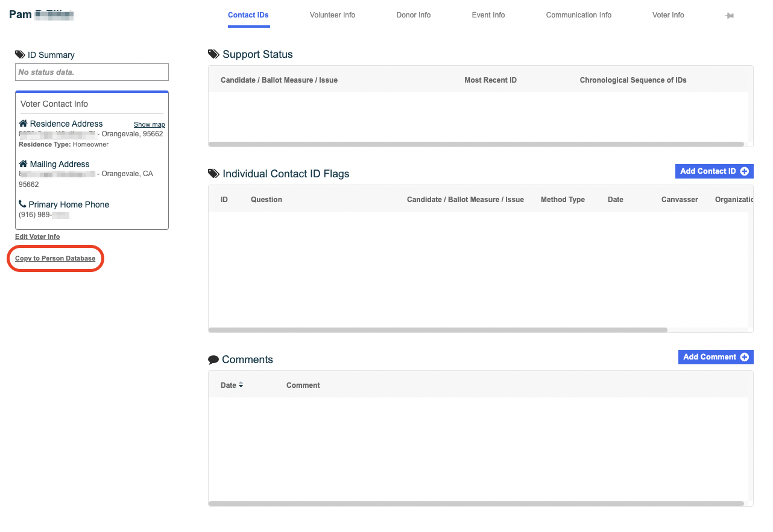Sort comments by the Date sort arrows
Image resolution: width=773 pixels, height=532 pixels.
[x=241, y=385]
